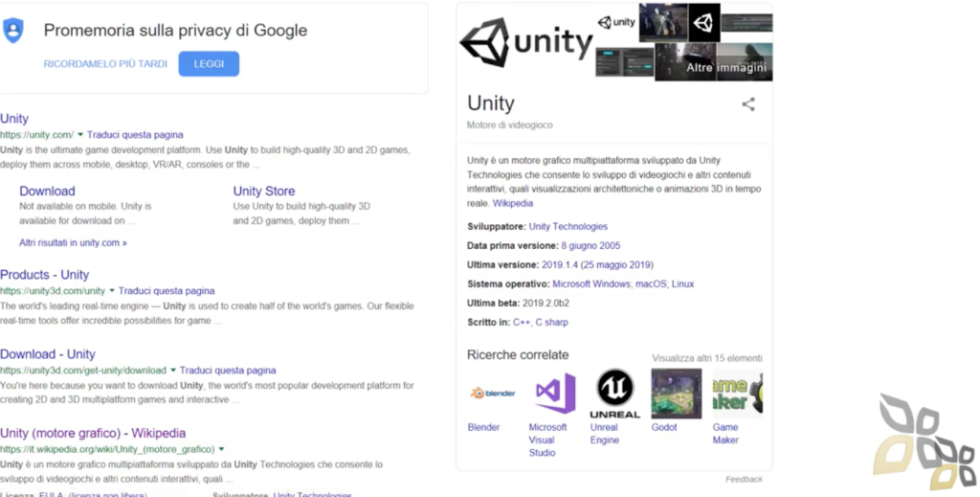Open the white Unity icon on black image
Image resolution: width=980 pixels, height=497 pixels.
coord(703,23)
